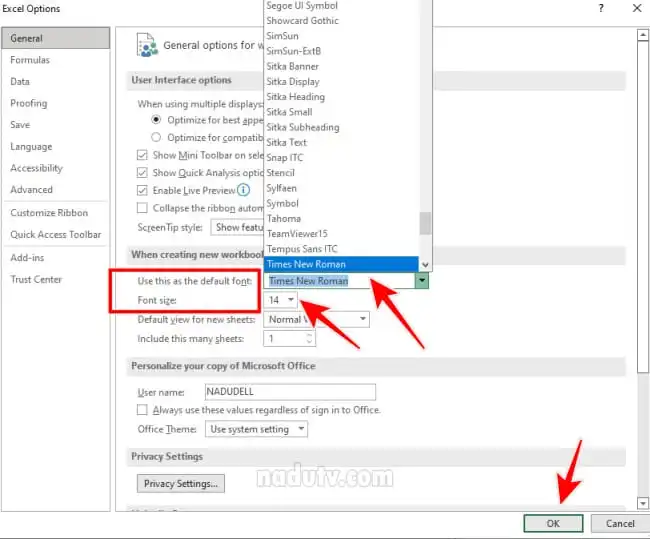The width and height of the screenshot is (650, 539).
Task: Select Sitka Subheading font
Action: (x=341, y=127)
